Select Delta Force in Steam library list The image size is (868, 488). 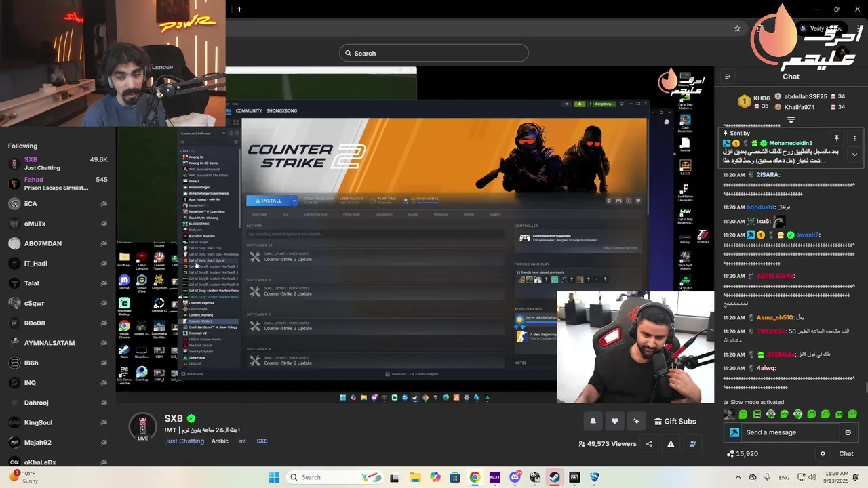[196, 357]
